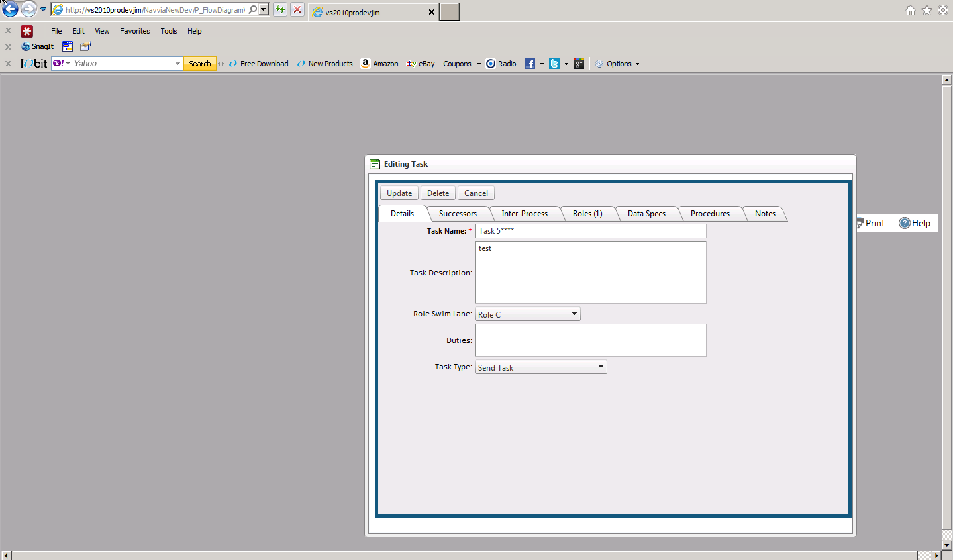Screen dimensions: 953x560
Task: Switch to the Procedures tab
Action: coord(710,214)
